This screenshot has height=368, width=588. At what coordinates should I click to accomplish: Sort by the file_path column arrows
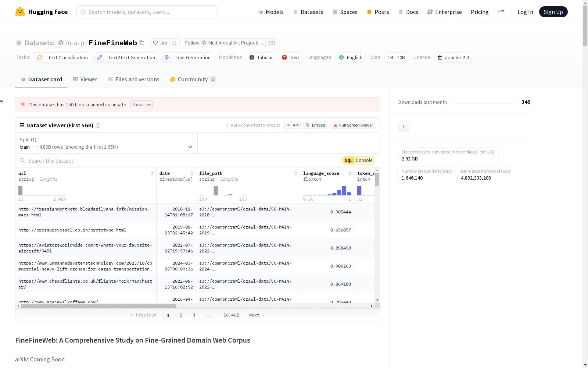point(296,173)
